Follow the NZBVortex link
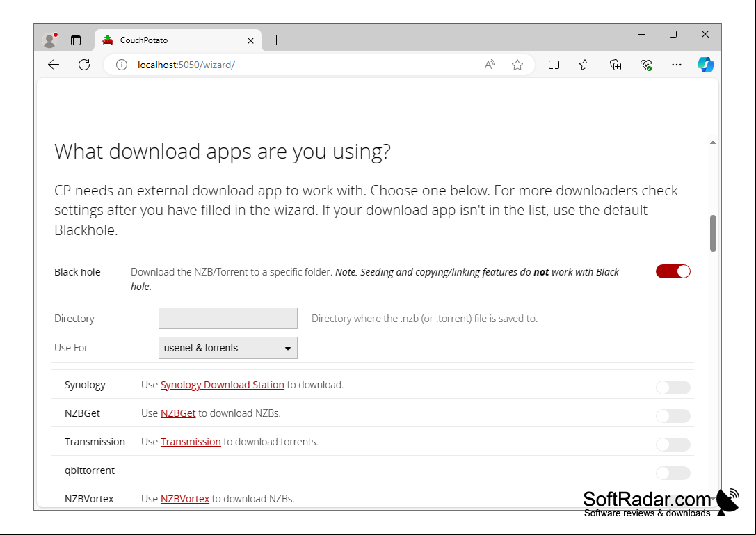 185,499
